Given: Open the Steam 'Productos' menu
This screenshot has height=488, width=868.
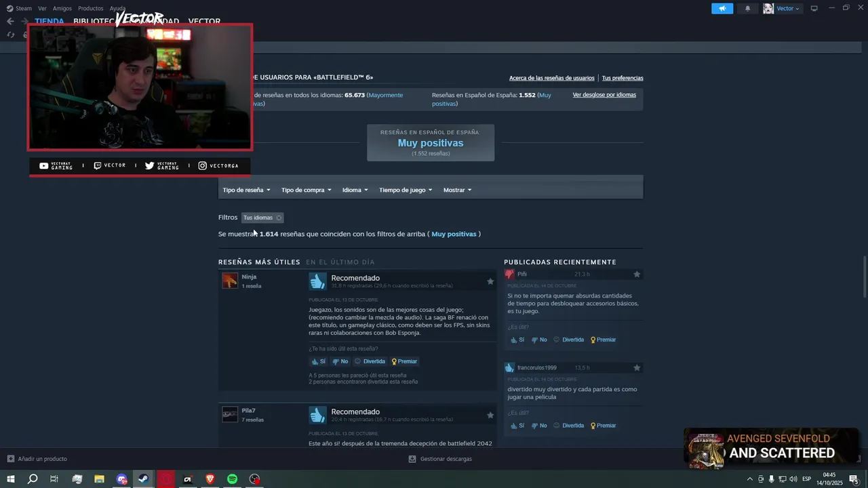Looking at the screenshot, I should 91,8.
